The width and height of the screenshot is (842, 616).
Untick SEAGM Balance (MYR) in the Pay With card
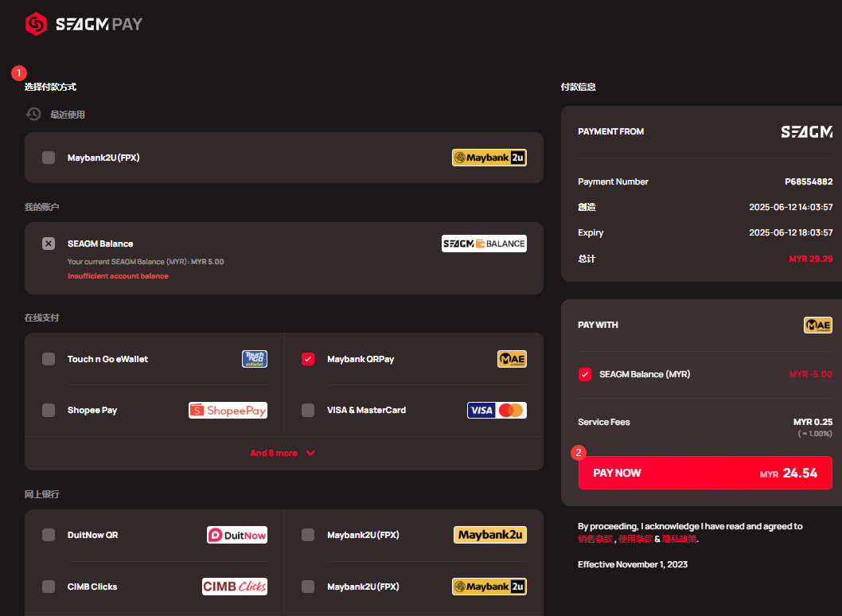585,374
